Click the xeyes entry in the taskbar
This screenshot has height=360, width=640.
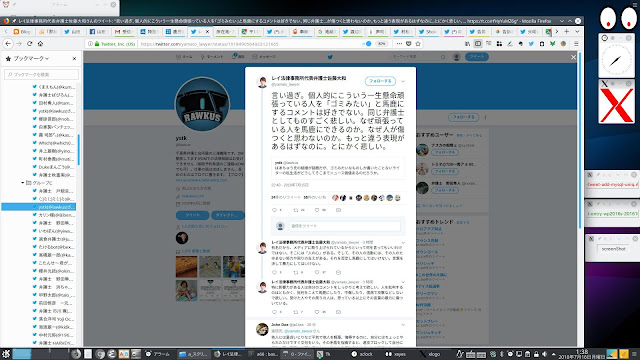[x=396, y=354]
